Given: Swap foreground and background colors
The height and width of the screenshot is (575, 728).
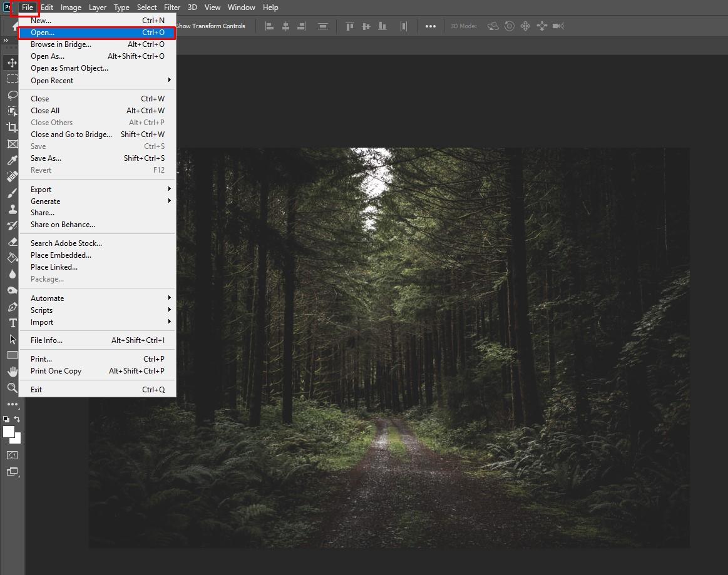Looking at the screenshot, I should pyautogui.click(x=18, y=419).
